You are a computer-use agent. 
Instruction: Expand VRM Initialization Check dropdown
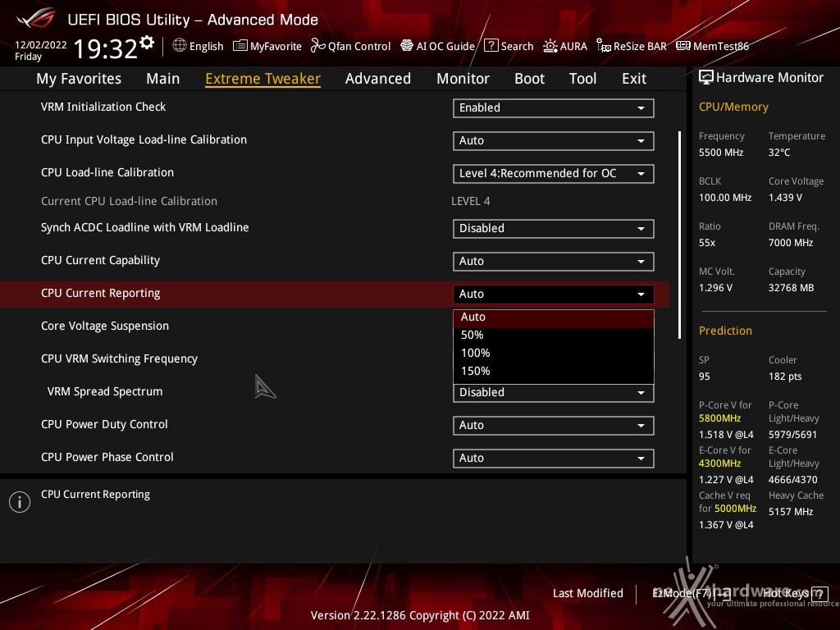pos(554,107)
